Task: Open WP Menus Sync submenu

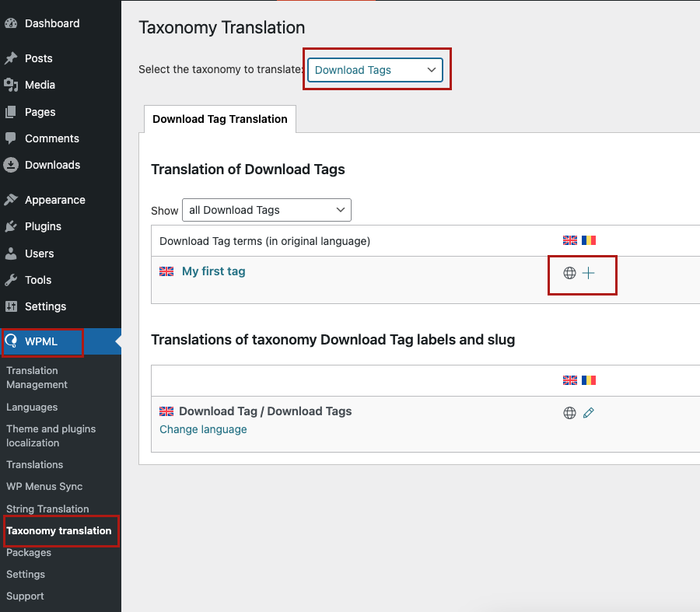Action: pyautogui.click(x=44, y=487)
